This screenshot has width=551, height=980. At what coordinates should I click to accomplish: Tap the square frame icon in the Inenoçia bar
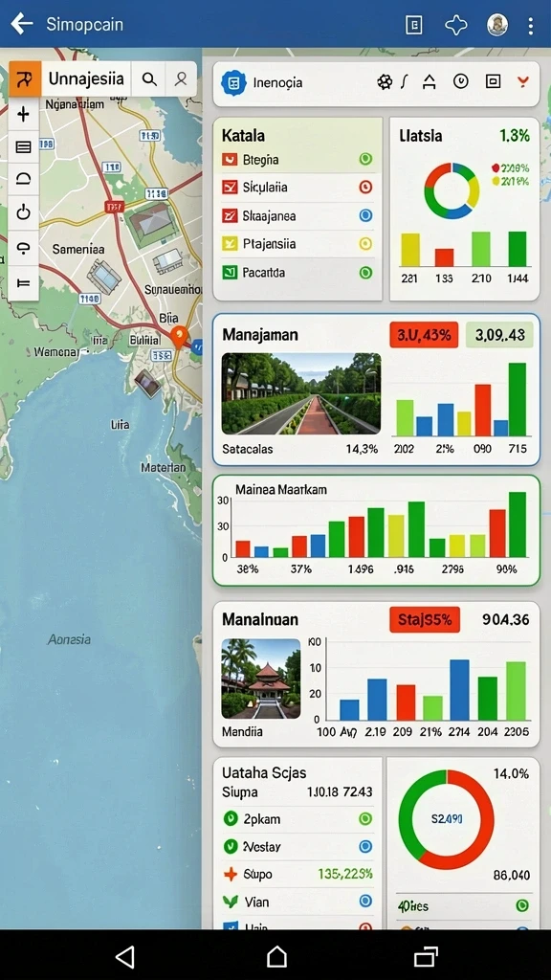click(493, 81)
